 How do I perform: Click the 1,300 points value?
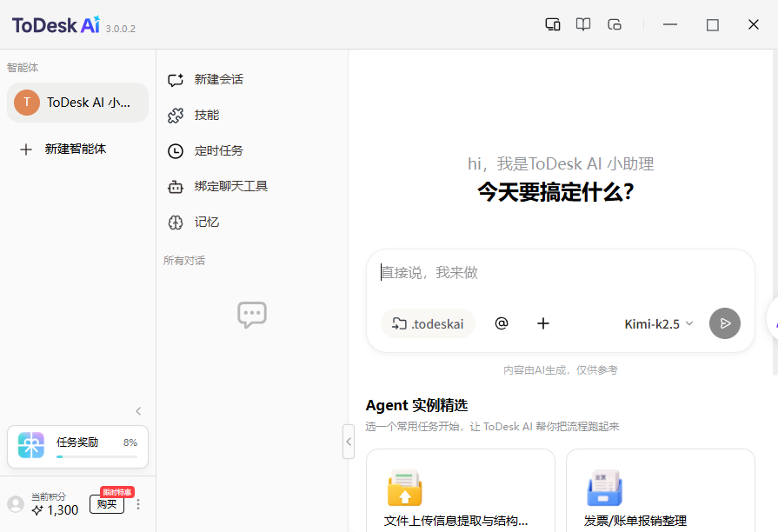point(63,510)
